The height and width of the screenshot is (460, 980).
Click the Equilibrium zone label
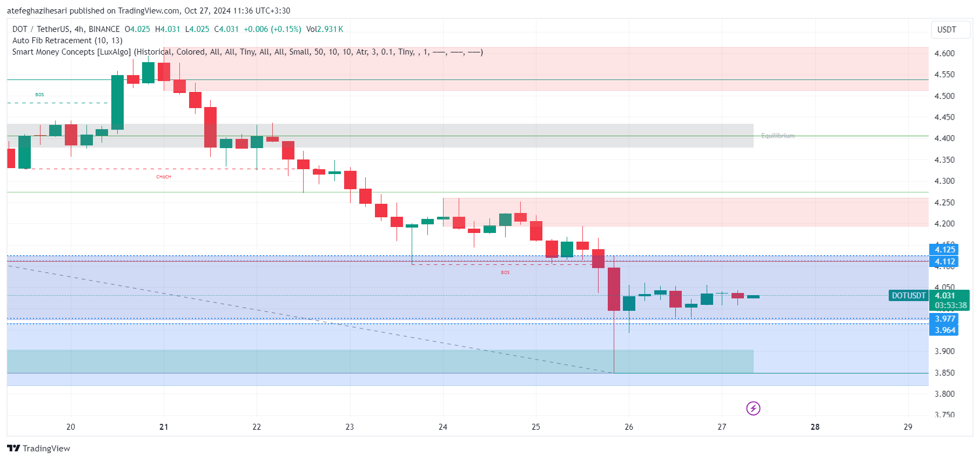[x=778, y=136]
